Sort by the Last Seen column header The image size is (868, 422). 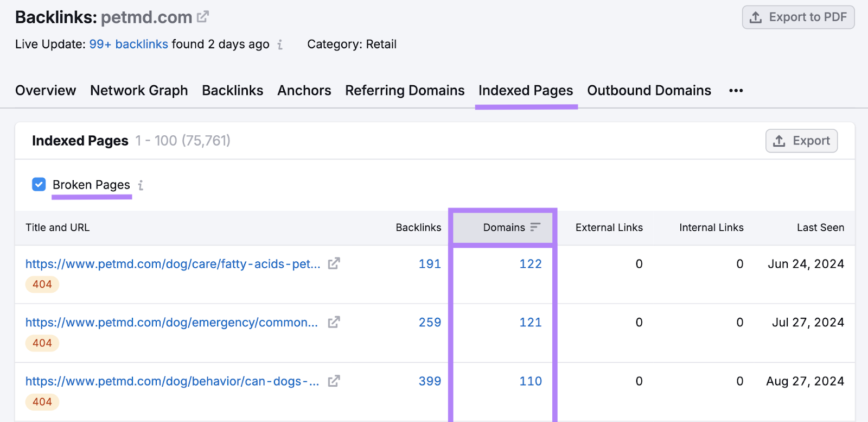pos(820,228)
